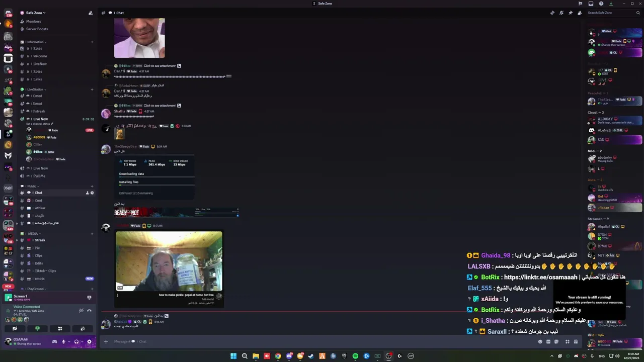Start an activity from voice panel
This screenshot has height=362, width=644.
60,328
